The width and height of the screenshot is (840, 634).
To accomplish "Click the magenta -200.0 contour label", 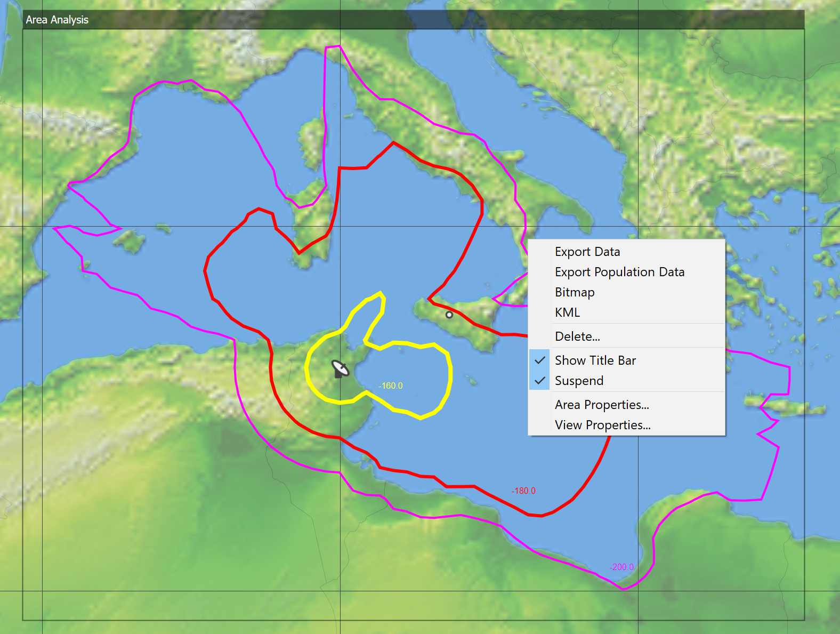I will (622, 567).
